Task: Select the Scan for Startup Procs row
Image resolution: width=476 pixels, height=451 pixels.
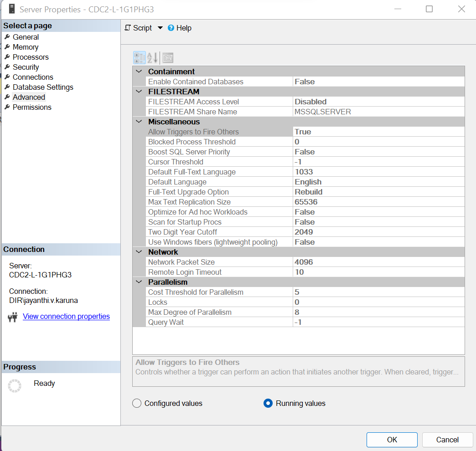Action: pos(305,222)
